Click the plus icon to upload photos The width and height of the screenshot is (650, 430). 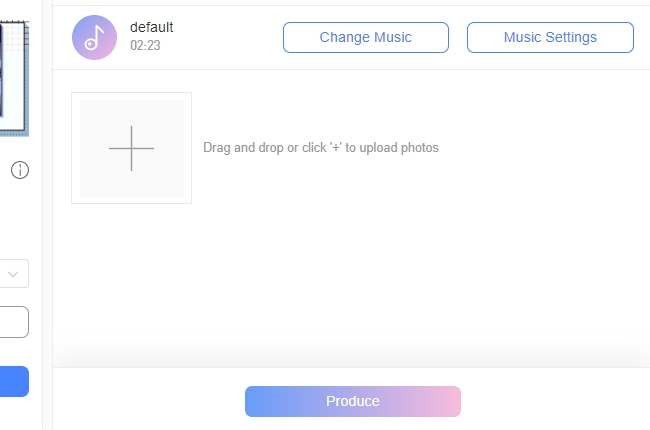pos(131,148)
